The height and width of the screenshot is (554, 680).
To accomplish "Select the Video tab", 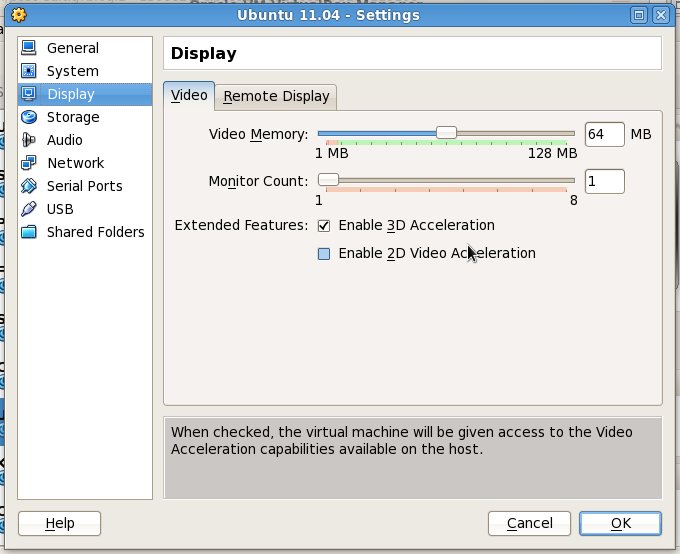I will tap(189, 96).
